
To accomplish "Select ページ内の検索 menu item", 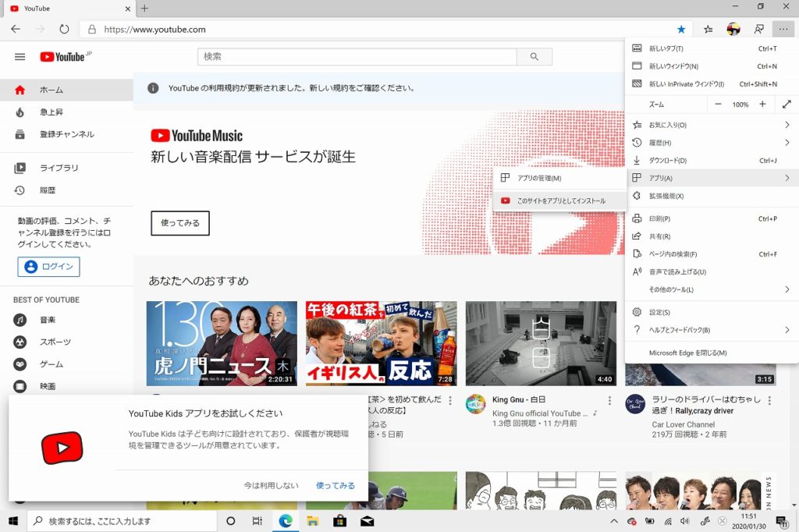I will (712, 254).
